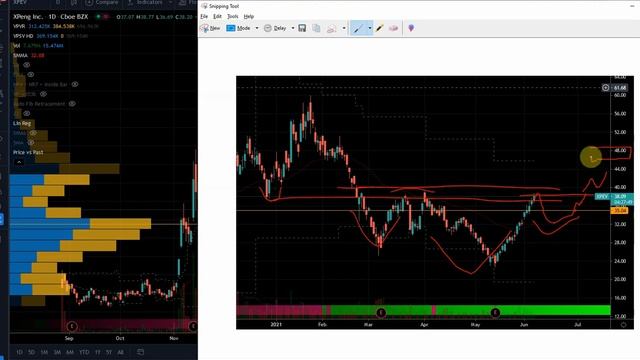Select the 5D time range button
Viewport: 640px width, 360px height.
coord(31,352)
